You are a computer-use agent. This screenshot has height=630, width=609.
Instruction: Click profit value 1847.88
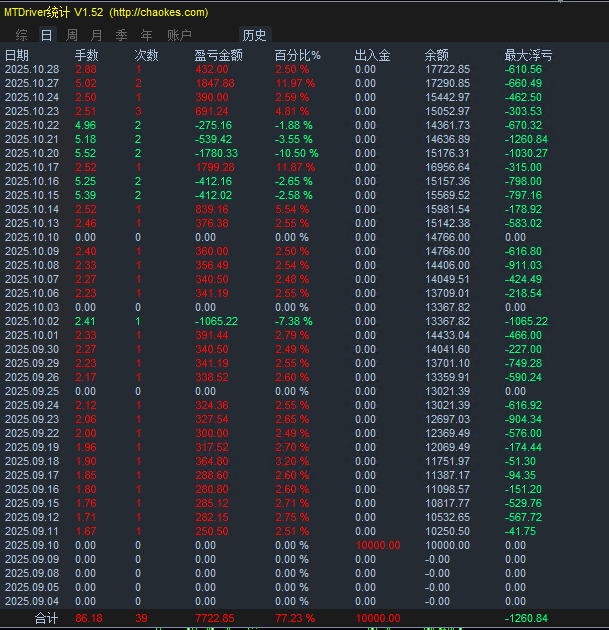pyautogui.click(x=215, y=83)
